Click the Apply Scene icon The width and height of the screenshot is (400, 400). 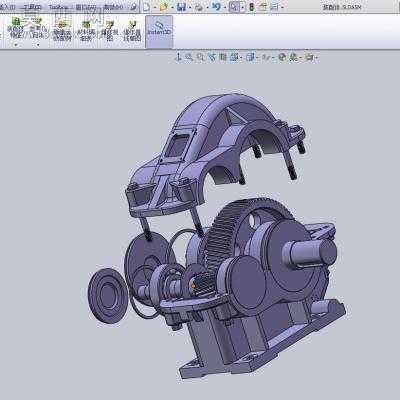pos(293,57)
